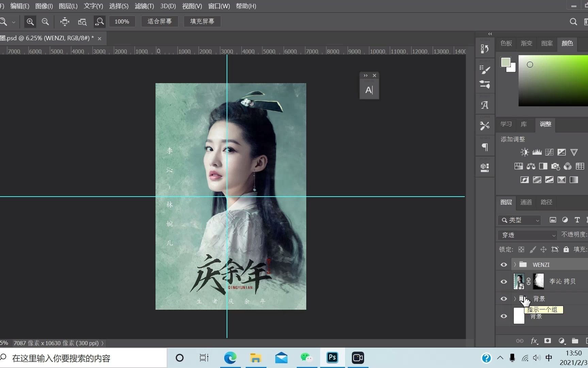Add Brightness/Contrast adjustment
Image resolution: width=588 pixels, height=368 pixels.
525,152
